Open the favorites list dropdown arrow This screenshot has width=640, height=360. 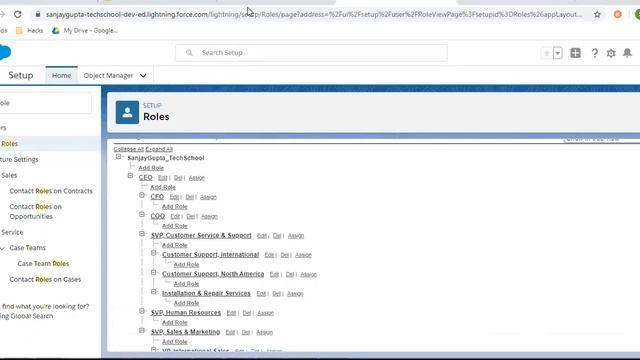coord(558,53)
